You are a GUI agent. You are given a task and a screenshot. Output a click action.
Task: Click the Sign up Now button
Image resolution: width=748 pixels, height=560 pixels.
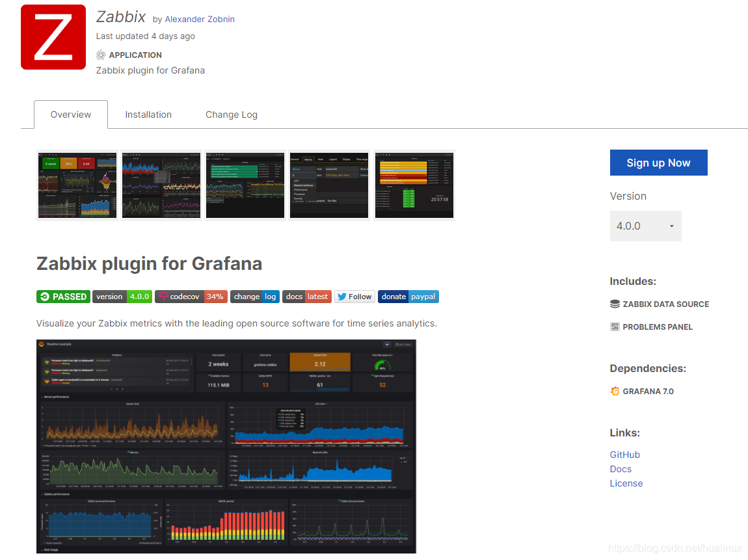pos(658,163)
